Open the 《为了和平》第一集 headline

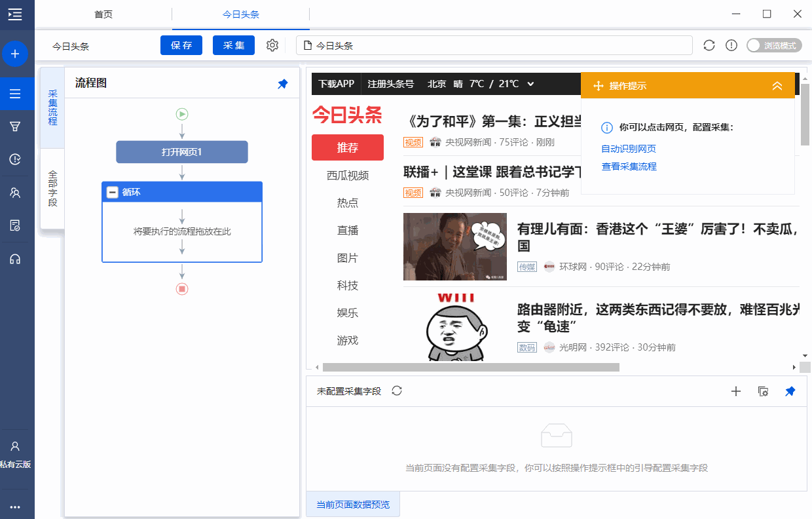point(492,122)
